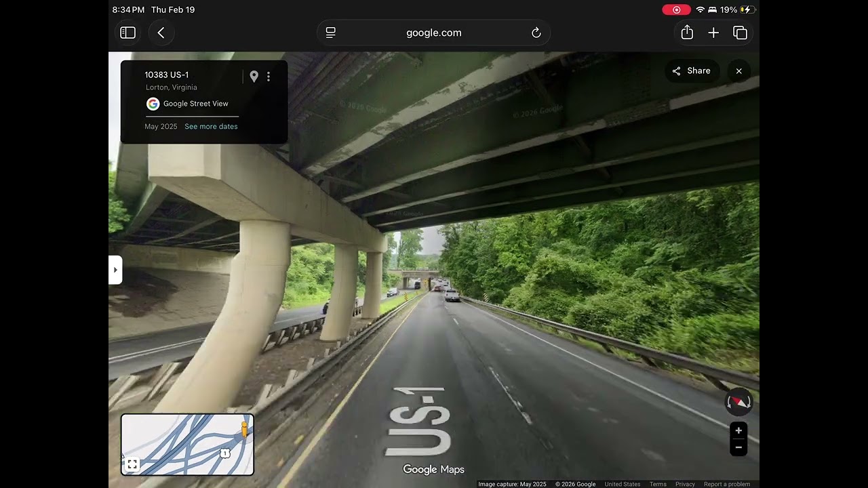Open the page menu in the address bar
The image size is (868, 488).
331,33
